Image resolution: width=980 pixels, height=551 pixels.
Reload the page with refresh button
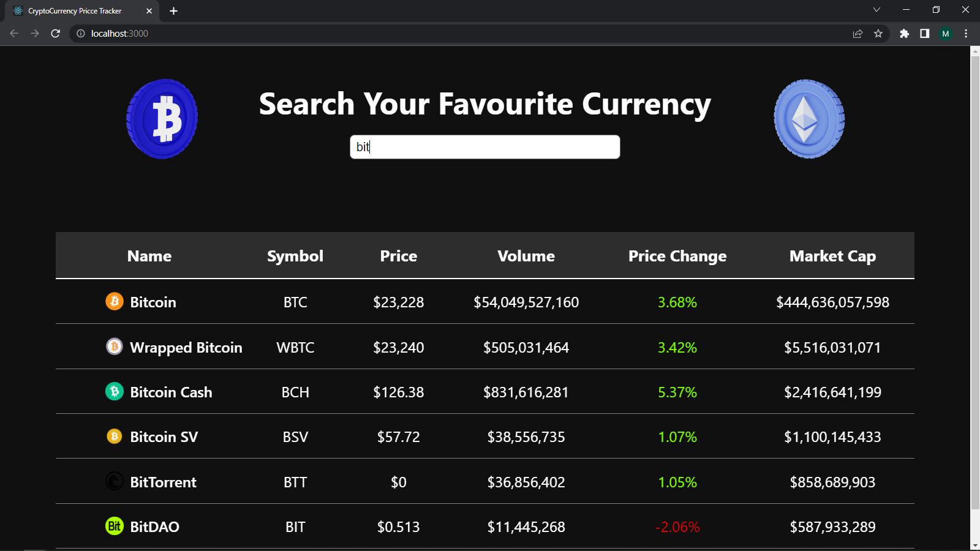point(56,34)
